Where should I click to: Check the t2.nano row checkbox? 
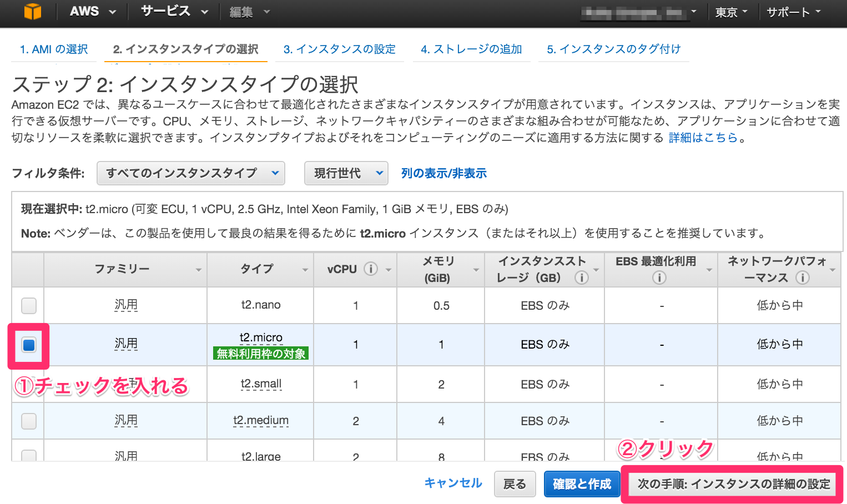tap(29, 305)
